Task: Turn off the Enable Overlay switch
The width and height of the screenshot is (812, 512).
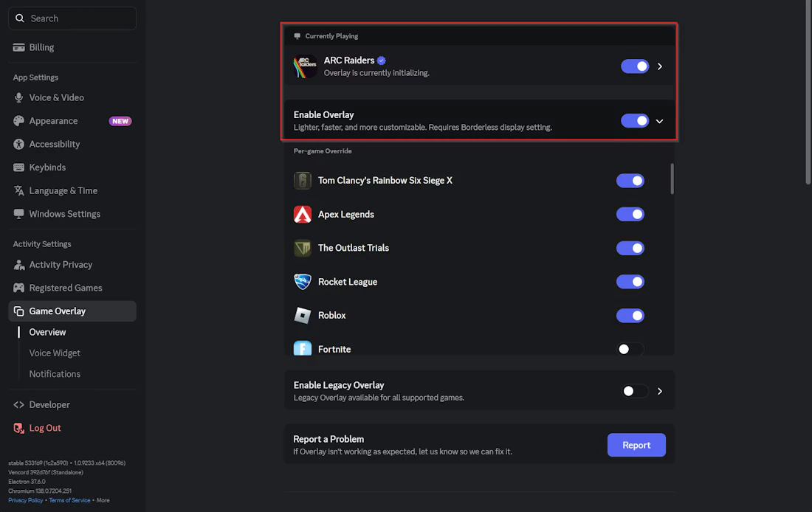Action: 635,121
